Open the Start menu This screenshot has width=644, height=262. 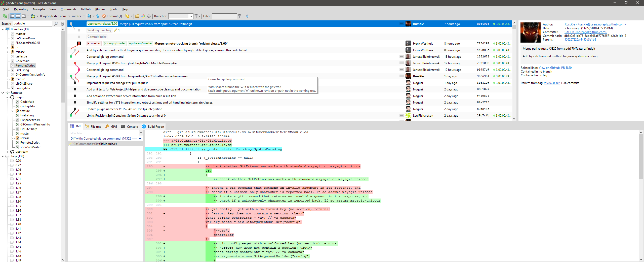[x=6, y=9]
